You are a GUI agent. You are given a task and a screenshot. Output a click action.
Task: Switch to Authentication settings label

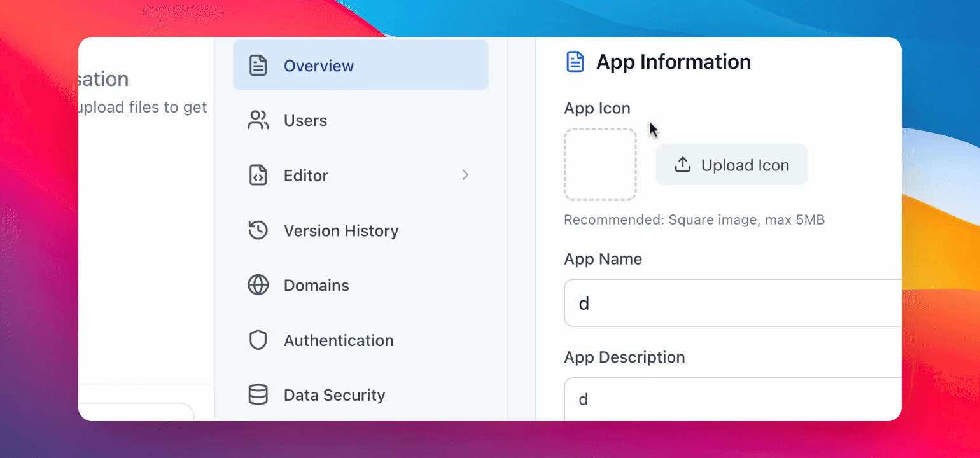point(339,341)
